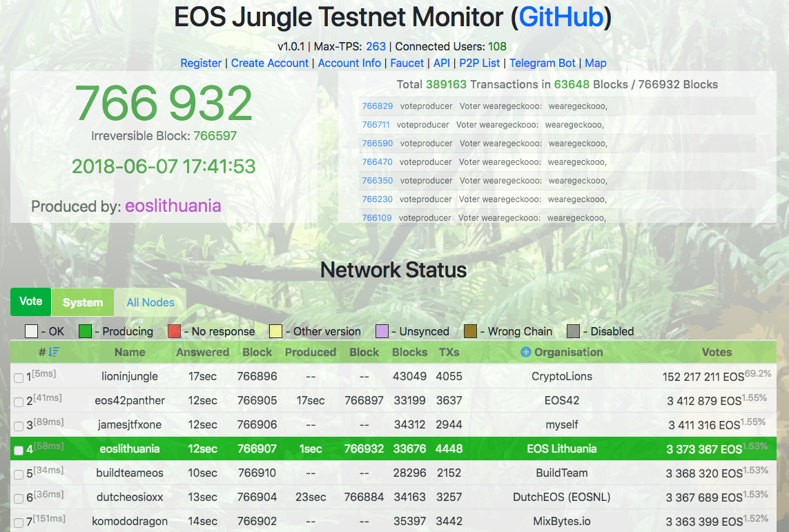Tick the checkbox for eos42panther row
This screenshot has width=789, height=532.
pyautogui.click(x=19, y=402)
